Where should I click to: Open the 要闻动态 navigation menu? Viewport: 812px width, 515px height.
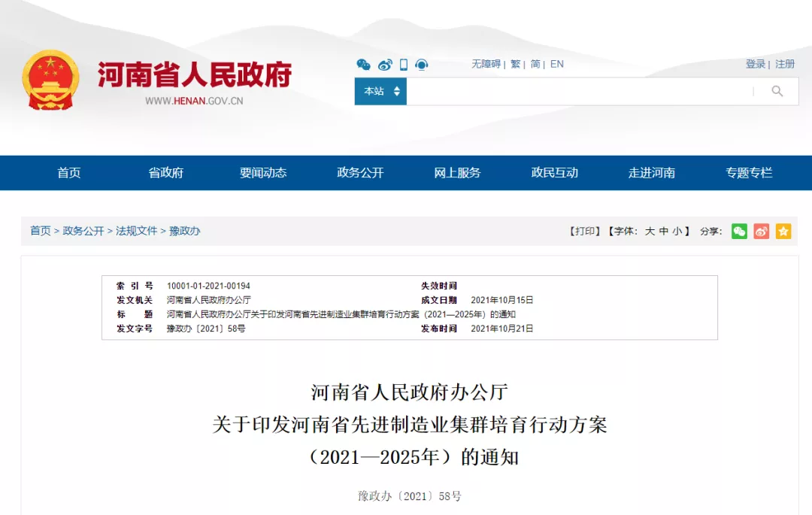coord(263,173)
